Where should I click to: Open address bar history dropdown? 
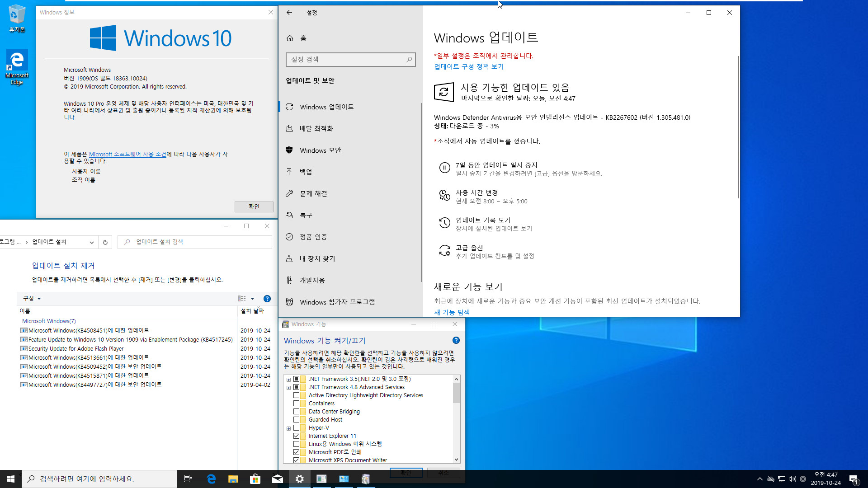point(92,242)
